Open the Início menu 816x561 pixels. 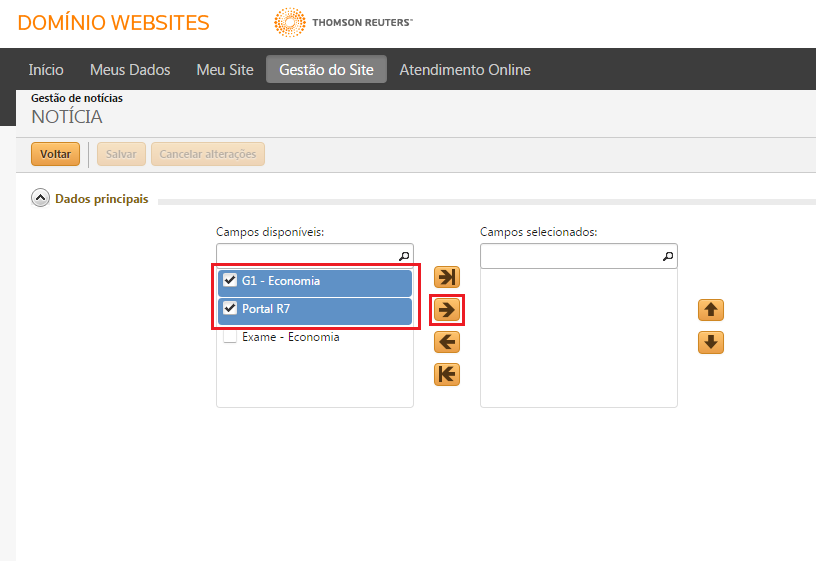tap(46, 69)
